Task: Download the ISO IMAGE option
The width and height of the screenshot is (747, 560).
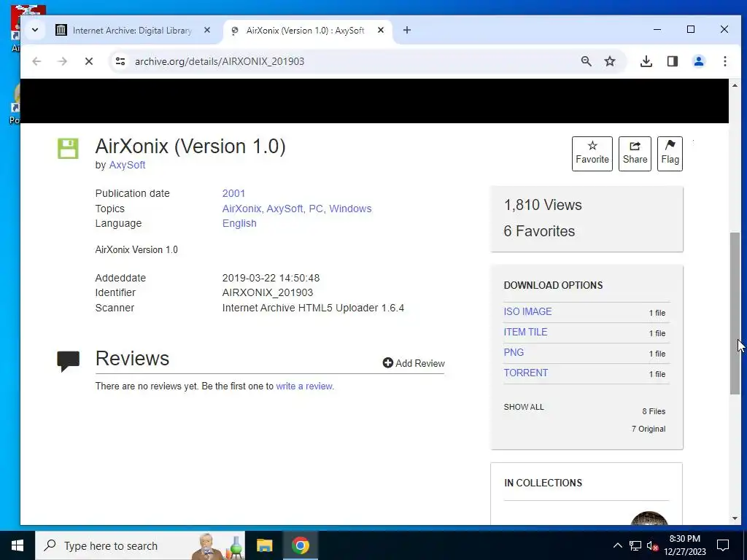Action: click(x=527, y=311)
